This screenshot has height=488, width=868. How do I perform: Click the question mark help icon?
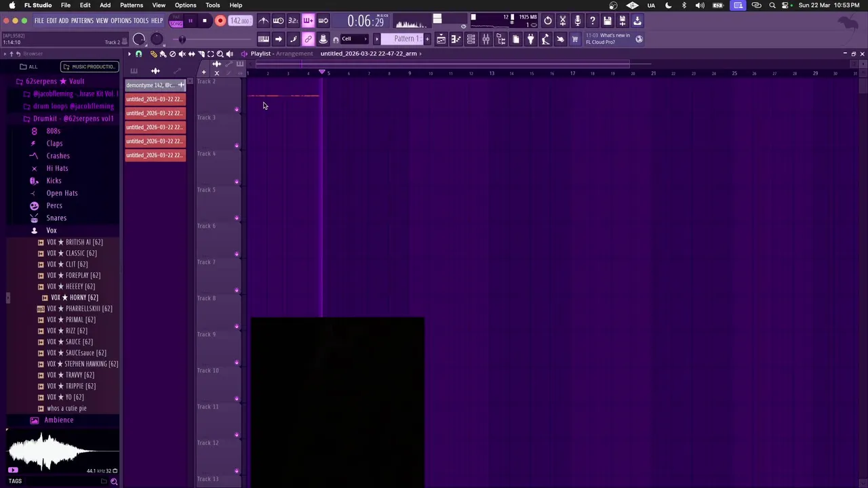[592, 21]
